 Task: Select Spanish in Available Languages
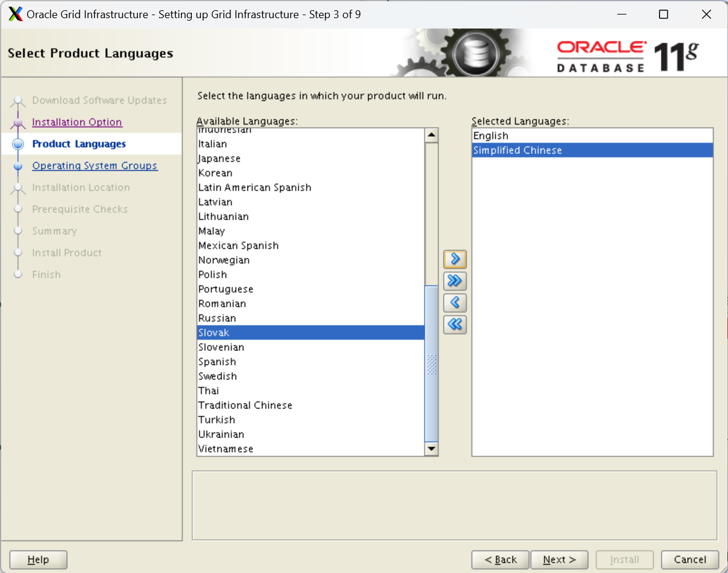coord(310,362)
